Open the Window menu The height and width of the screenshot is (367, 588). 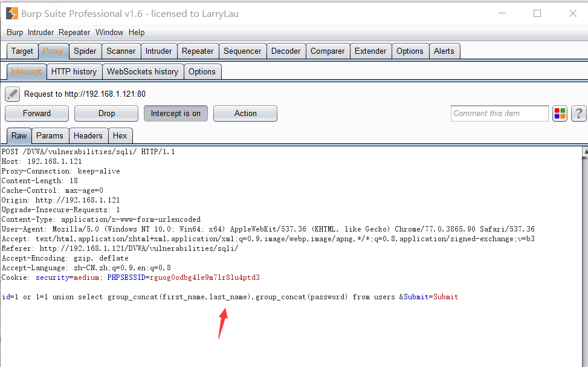click(x=109, y=32)
